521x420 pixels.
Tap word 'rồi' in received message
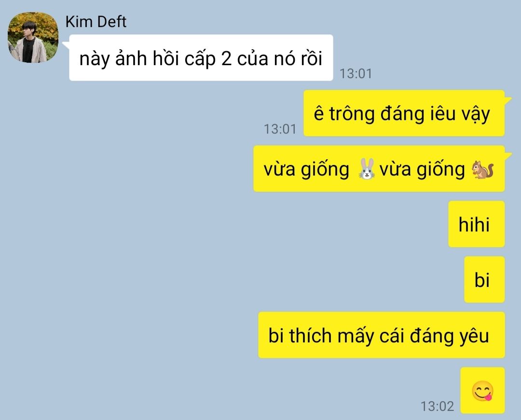pos(312,58)
